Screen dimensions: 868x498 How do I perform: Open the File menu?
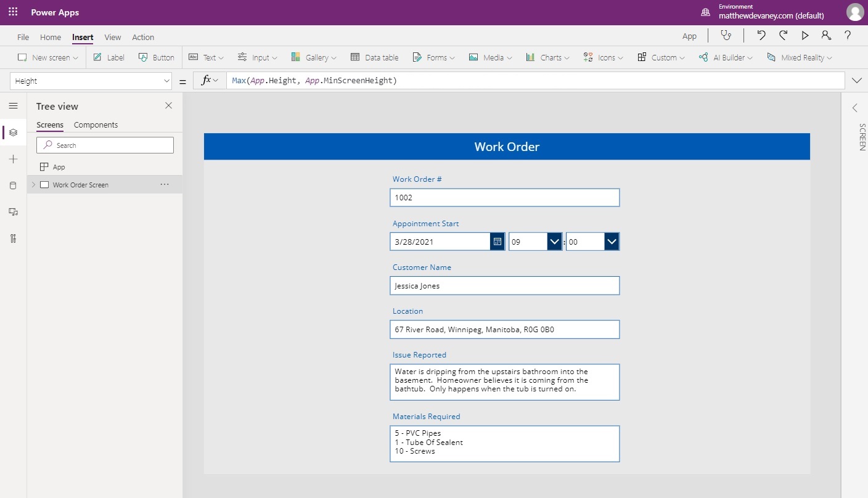click(x=23, y=37)
